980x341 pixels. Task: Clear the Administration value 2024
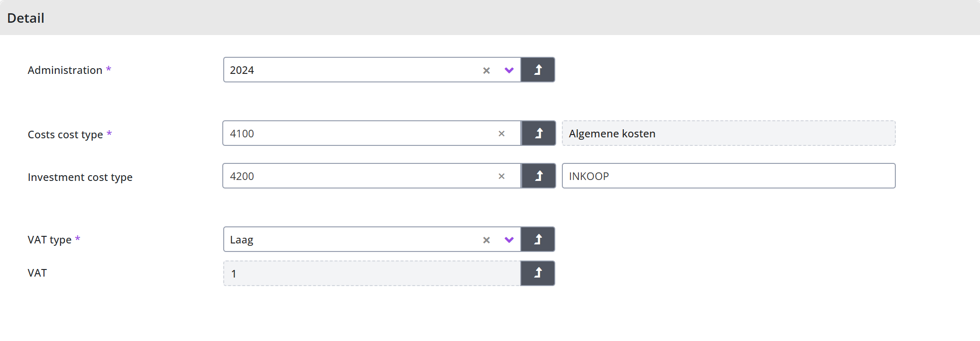[486, 71]
